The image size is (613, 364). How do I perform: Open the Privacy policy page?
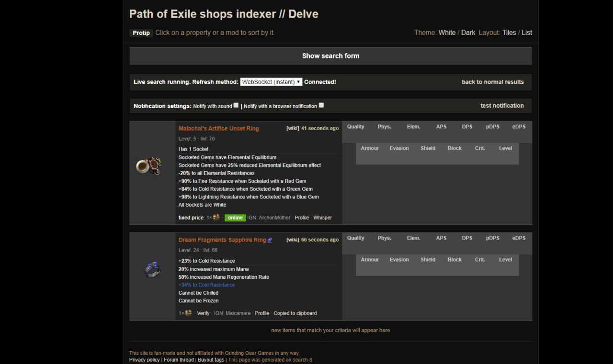coord(144,360)
